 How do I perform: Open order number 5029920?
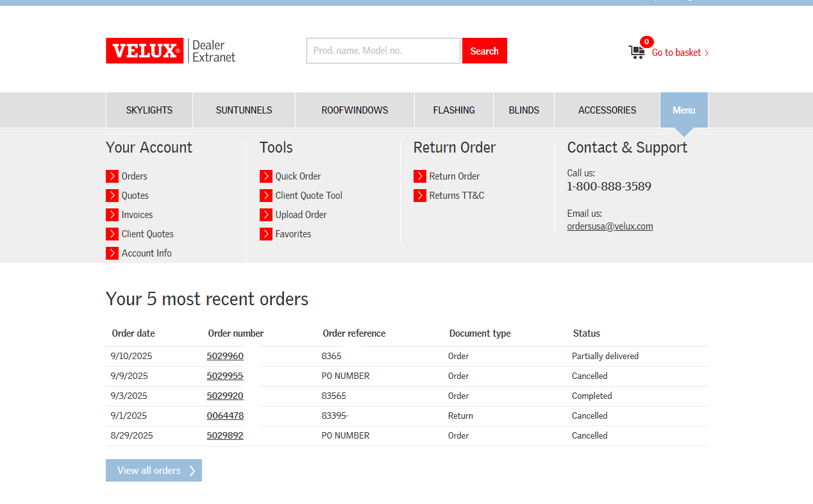tap(225, 396)
